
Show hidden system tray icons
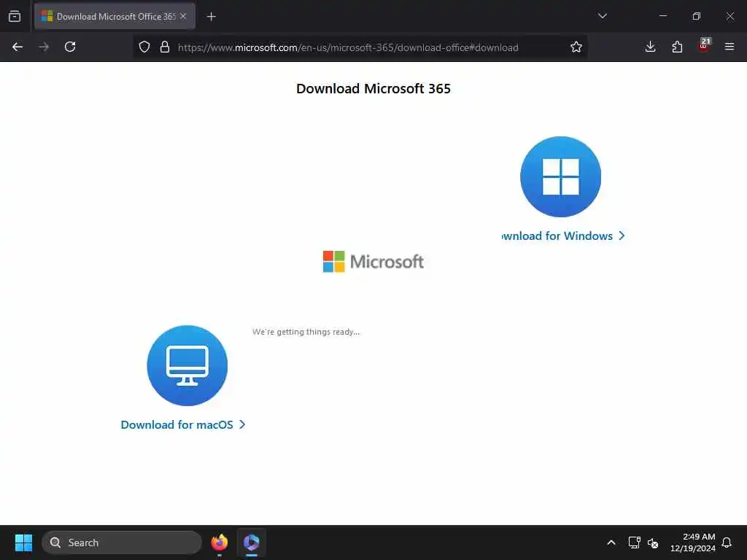pos(611,542)
